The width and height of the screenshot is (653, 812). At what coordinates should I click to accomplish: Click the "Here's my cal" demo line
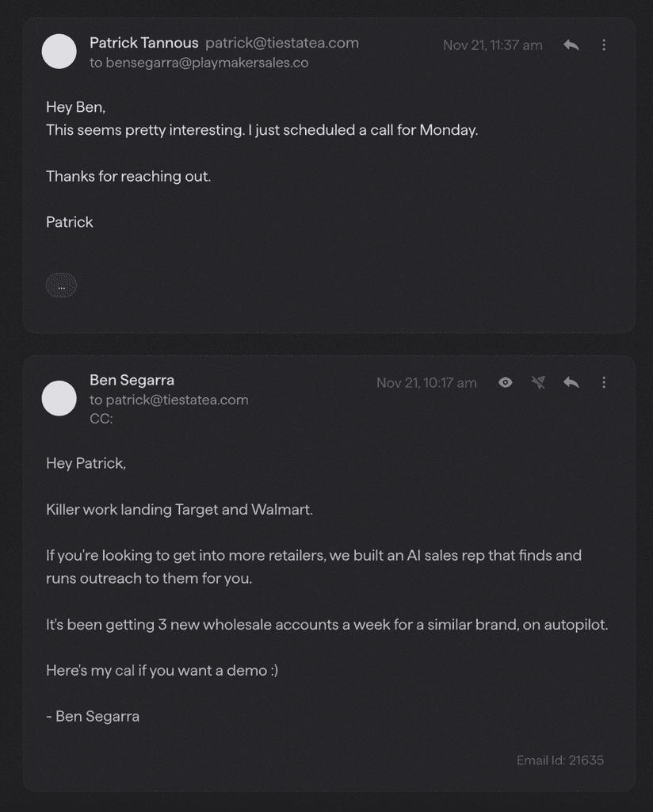coord(162,671)
